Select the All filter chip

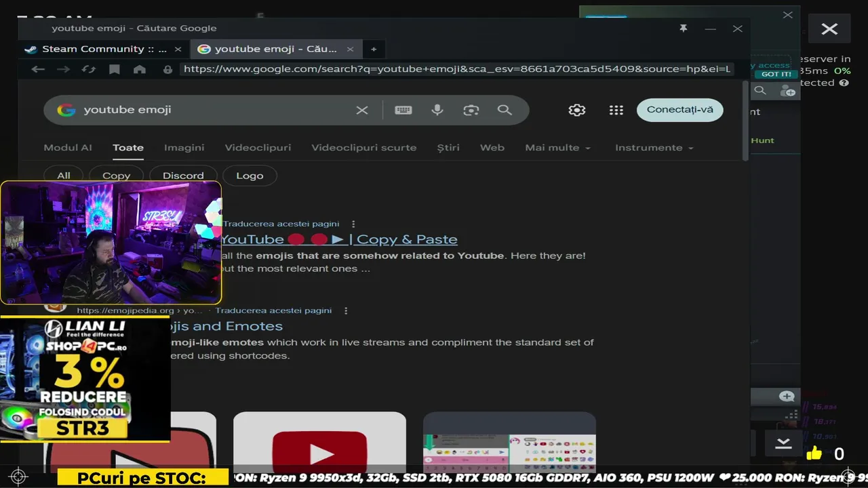click(x=64, y=175)
